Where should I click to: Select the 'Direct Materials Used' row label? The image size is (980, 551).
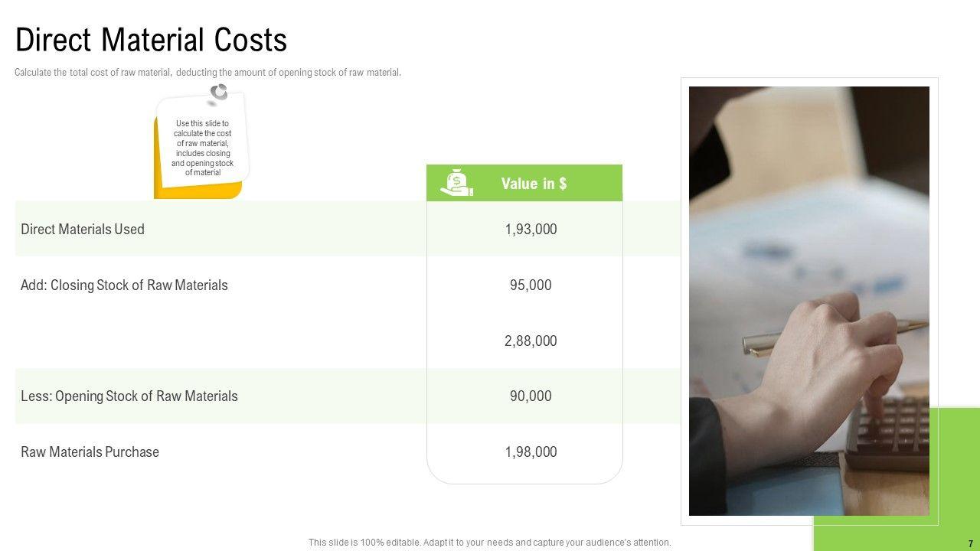pyautogui.click(x=83, y=230)
